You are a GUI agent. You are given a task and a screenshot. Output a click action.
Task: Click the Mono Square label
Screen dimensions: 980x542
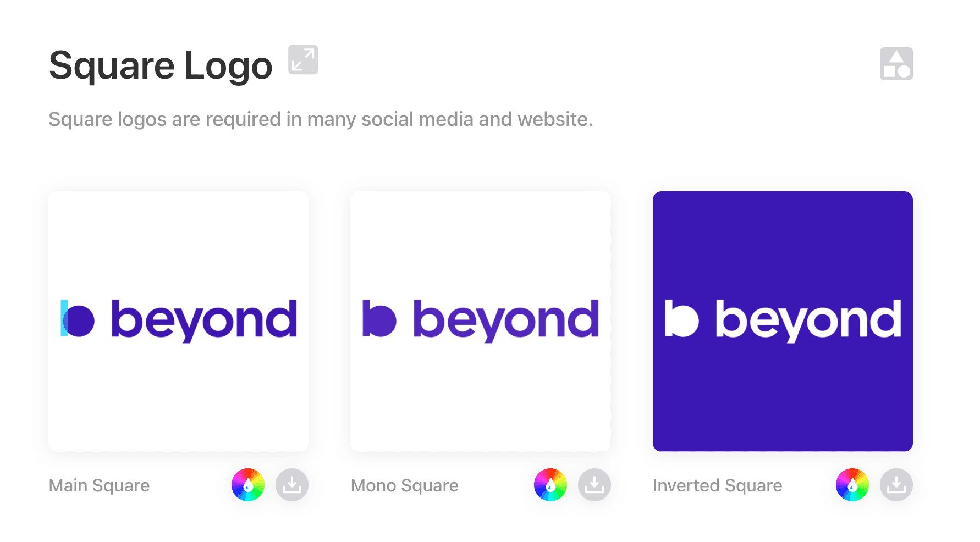tap(404, 485)
